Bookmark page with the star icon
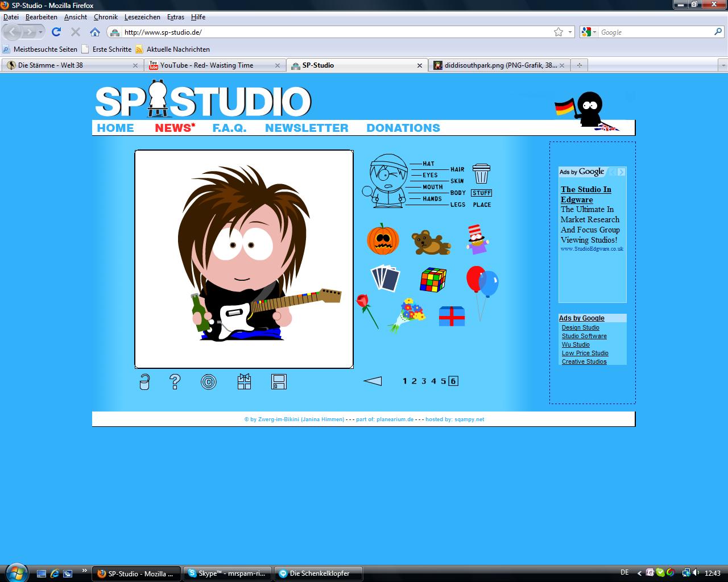728x582 pixels. pyautogui.click(x=559, y=32)
